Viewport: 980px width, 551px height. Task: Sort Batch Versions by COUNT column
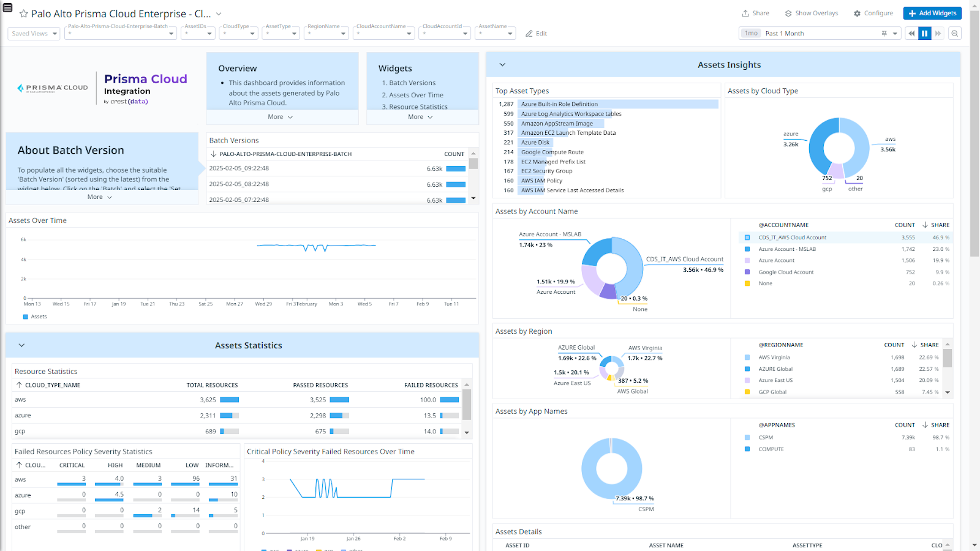[x=454, y=154]
